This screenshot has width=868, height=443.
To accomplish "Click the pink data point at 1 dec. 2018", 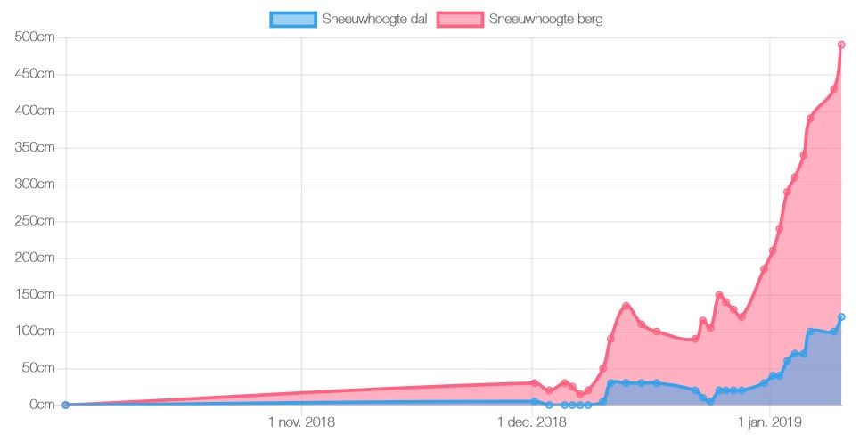I will coord(534,383).
